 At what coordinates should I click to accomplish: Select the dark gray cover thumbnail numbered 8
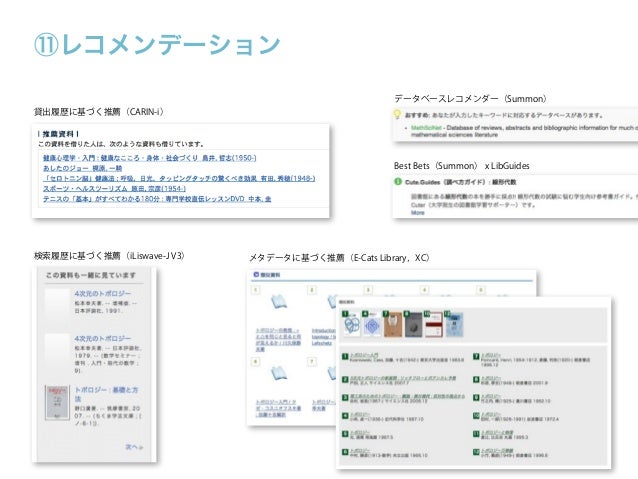click(413, 325)
